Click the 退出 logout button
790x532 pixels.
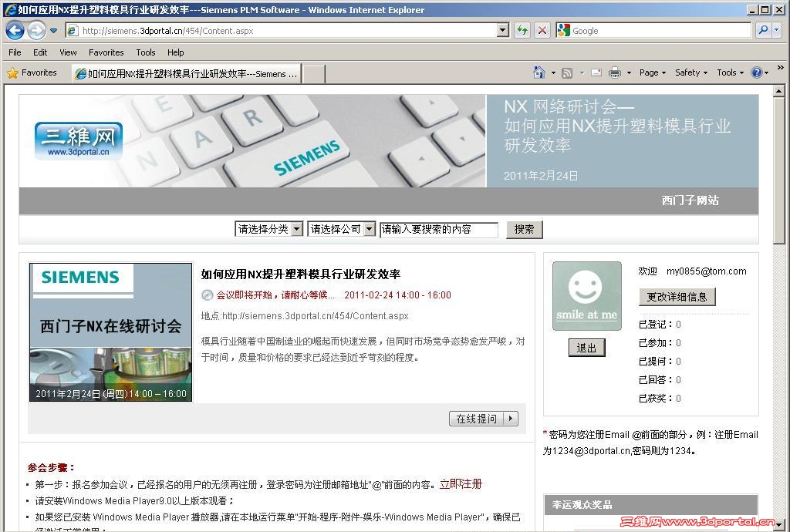coord(586,348)
